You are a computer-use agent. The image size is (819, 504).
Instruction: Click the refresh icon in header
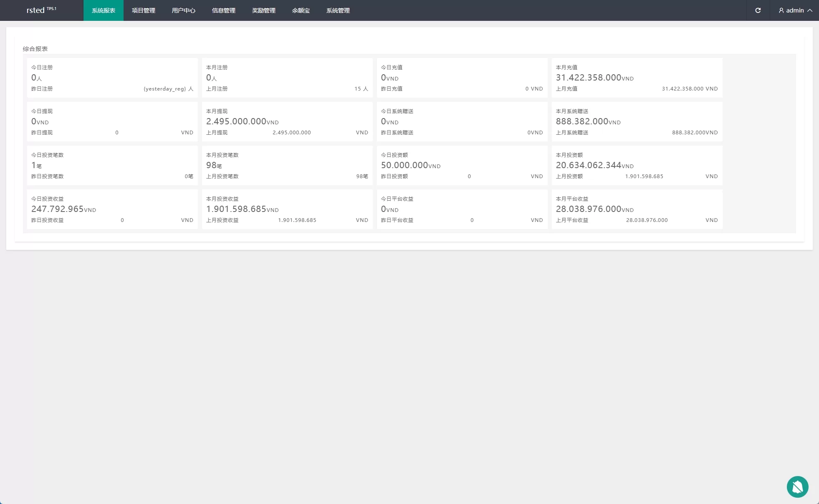pos(758,10)
